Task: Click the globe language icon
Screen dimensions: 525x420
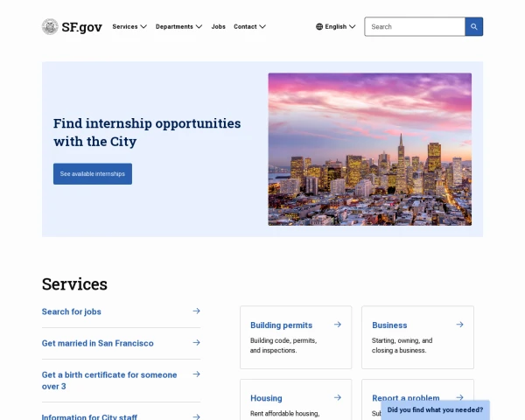Action: 319,26
